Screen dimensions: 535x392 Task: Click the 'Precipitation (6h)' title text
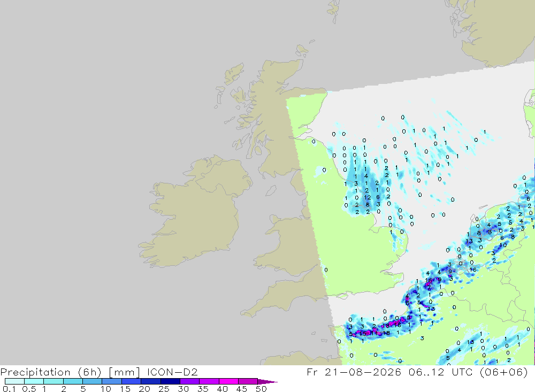[51, 372]
